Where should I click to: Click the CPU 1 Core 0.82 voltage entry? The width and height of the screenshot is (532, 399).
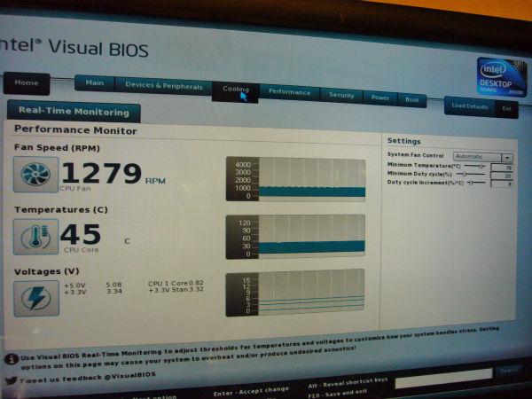176,284
